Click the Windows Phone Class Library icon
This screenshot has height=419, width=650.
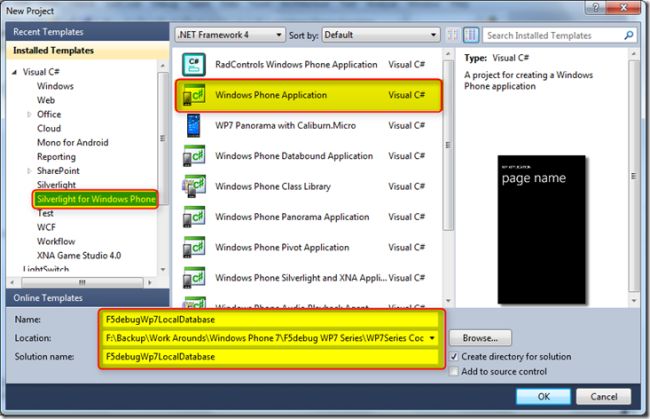(x=194, y=186)
